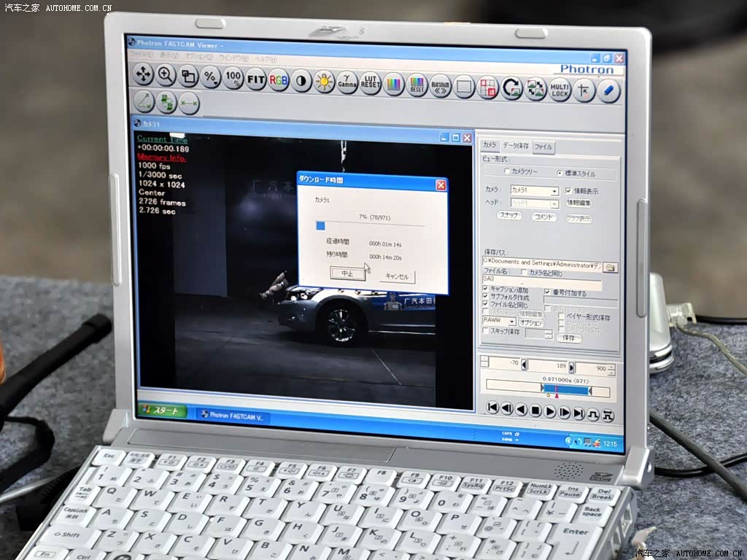
Task: Jump to the first frame
Action: 493,408
